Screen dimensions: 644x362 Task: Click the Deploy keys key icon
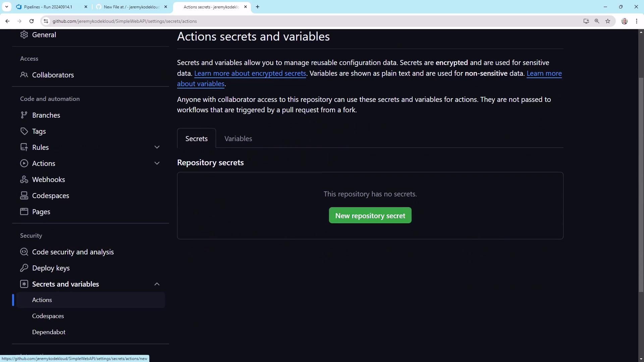tap(24, 268)
